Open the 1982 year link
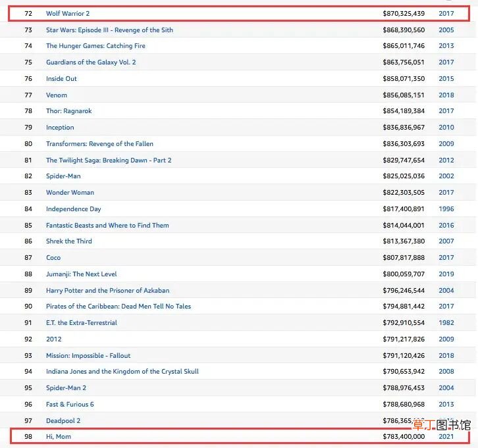 446,323
